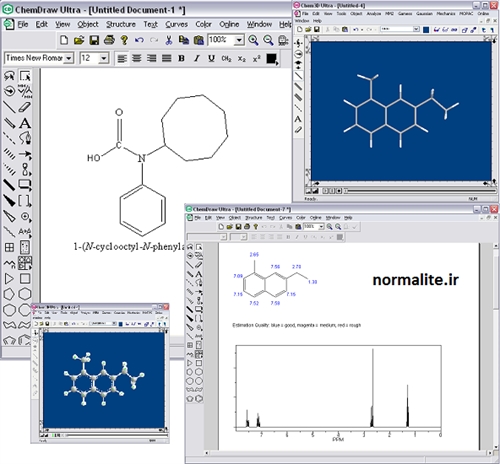Viewport: 500px width, 464px height.
Task: Toggle Italic formatting in main style toolbar
Action: click(x=197, y=58)
